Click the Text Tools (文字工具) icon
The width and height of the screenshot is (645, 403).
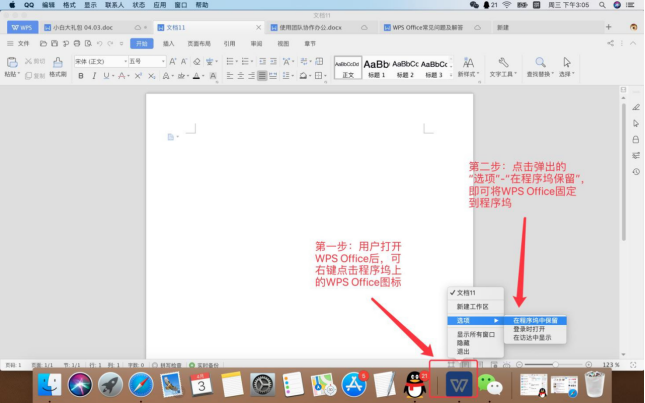(x=503, y=66)
